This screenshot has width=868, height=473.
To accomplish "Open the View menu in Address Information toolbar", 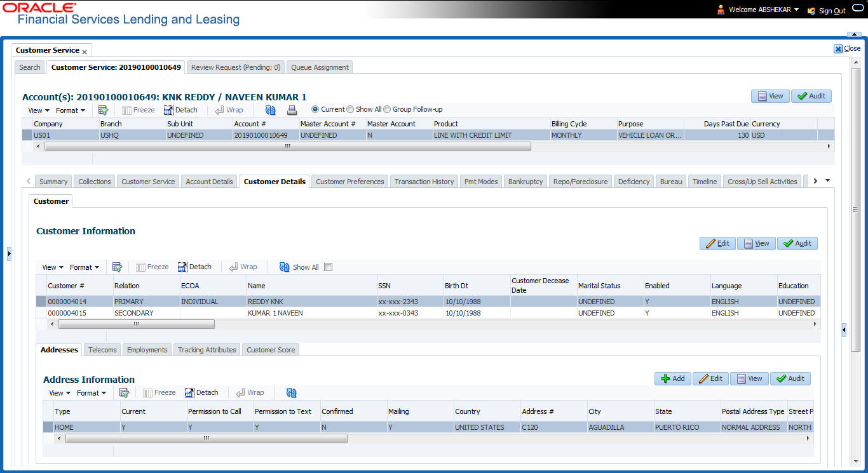I will tap(60, 393).
